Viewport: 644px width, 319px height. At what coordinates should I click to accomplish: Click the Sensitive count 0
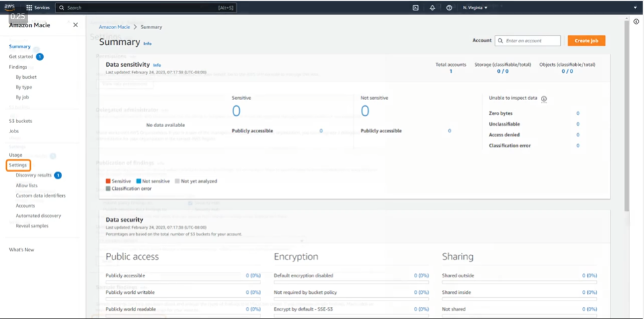coord(236,111)
